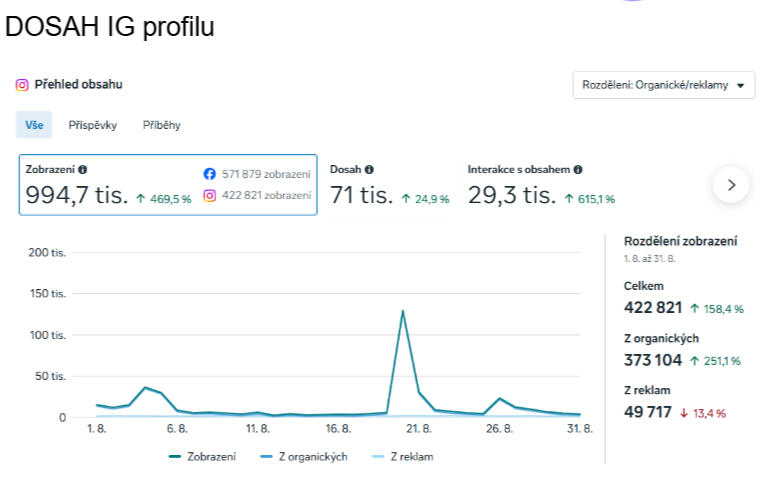Click the Z organických value 373 104
Image resolution: width=766 pixels, height=485 pixels.
[653, 360]
